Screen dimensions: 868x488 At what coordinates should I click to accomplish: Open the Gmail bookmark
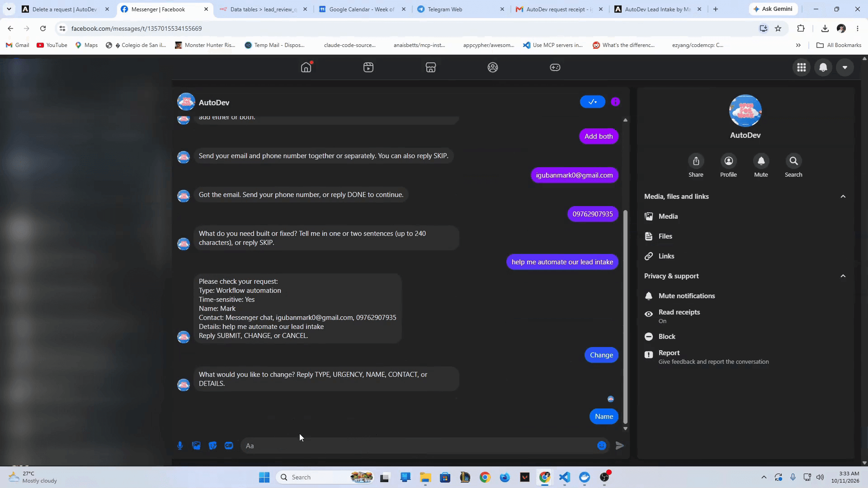click(17, 45)
